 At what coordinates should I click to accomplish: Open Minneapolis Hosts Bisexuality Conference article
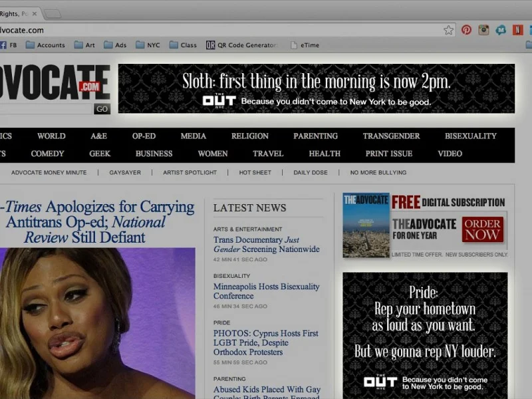(x=267, y=291)
